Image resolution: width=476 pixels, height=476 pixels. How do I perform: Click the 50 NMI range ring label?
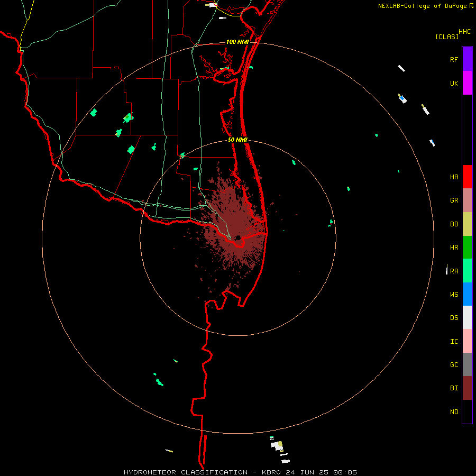click(237, 140)
